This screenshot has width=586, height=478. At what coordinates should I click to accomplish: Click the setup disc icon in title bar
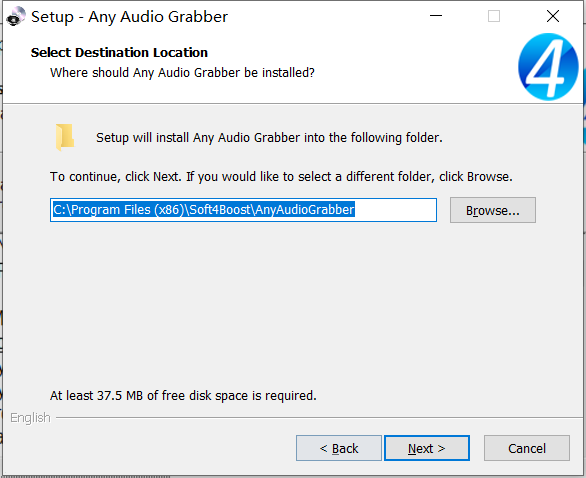pos(16,17)
